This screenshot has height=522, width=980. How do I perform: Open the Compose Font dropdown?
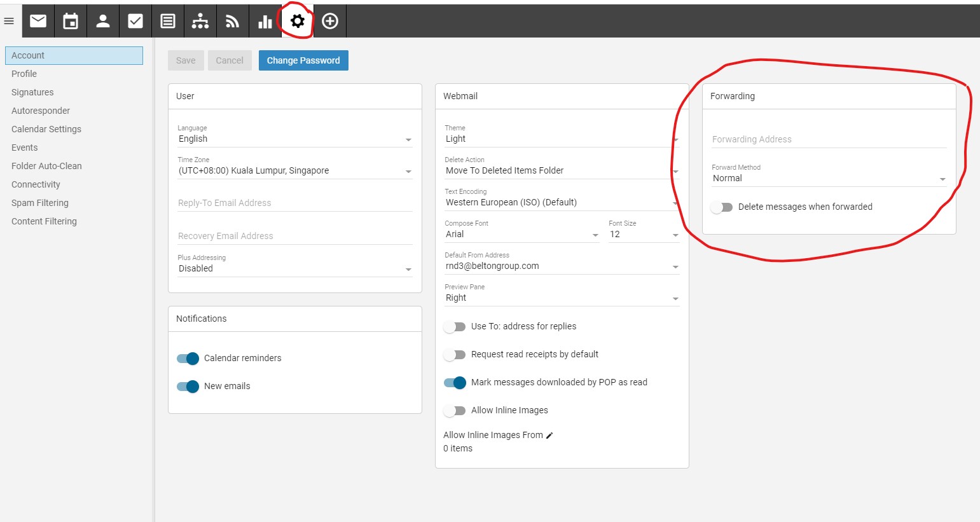pos(522,231)
